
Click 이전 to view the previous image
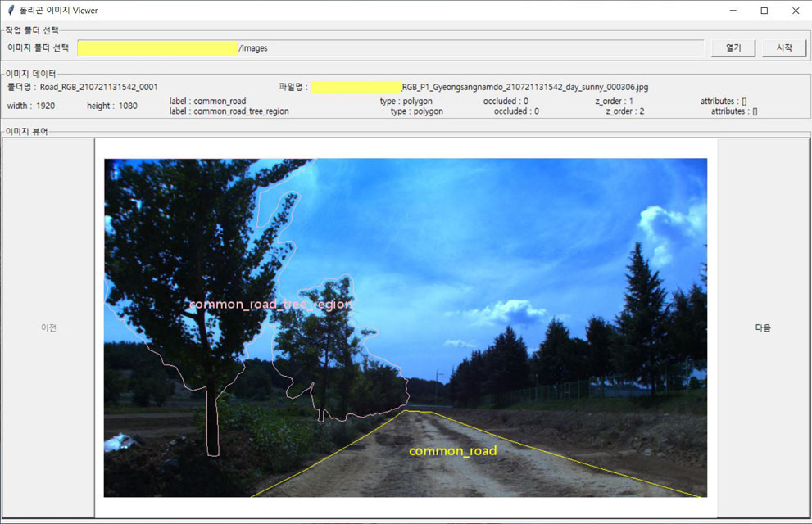click(48, 327)
